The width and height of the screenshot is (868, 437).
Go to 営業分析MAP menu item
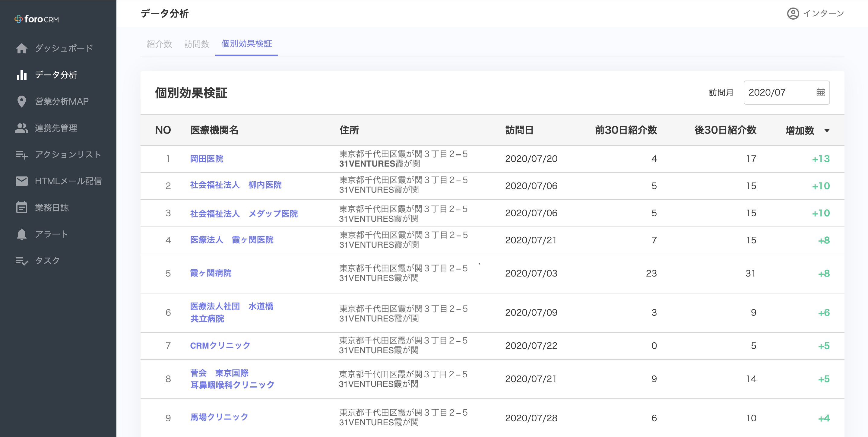coord(62,101)
